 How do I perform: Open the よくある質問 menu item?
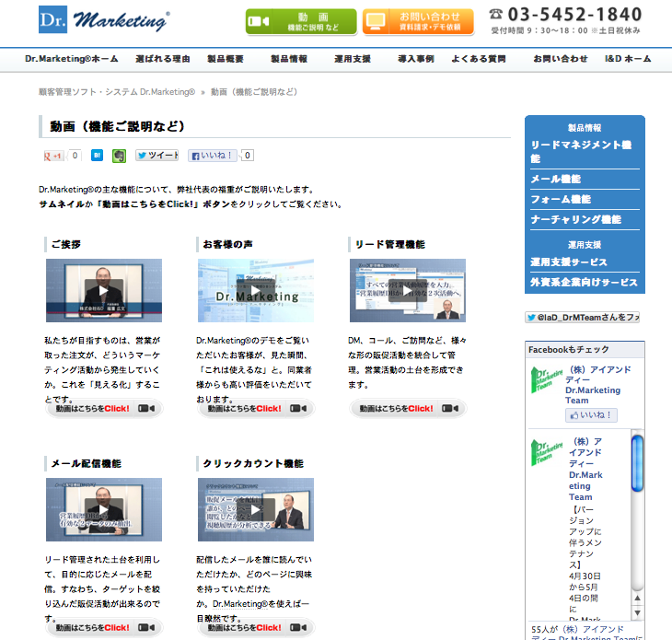coord(479,59)
